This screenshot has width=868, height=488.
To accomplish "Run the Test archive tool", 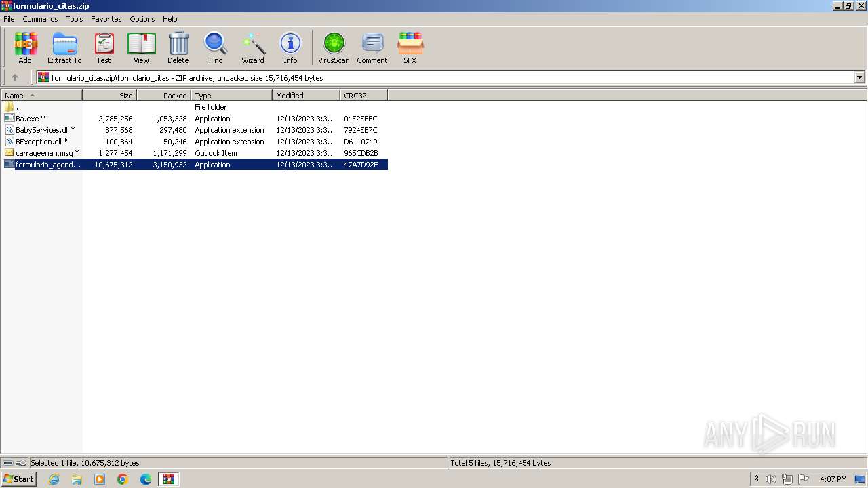I will (104, 48).
